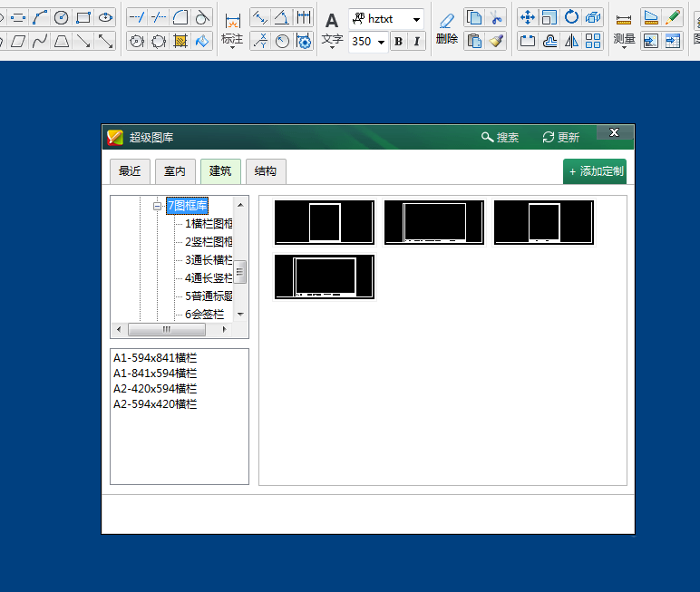Click the 删除 delete button
The image size is (700, 592).
pyautogui.click(x=447, y=30)
